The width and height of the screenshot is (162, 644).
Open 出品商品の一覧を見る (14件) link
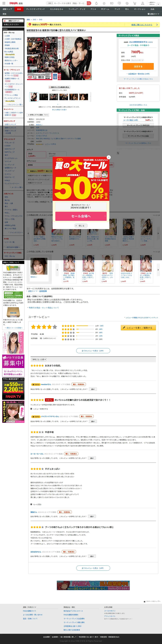tap(138, 74)
